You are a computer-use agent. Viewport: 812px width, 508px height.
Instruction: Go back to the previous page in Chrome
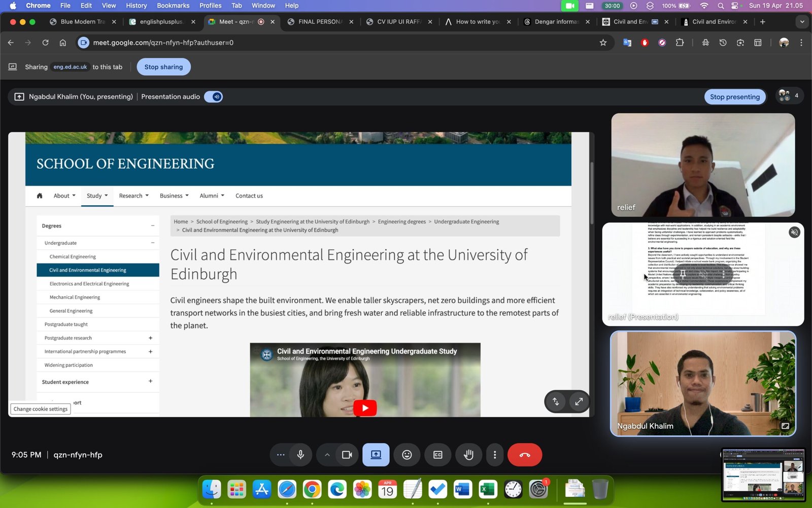(x=11, y=43)
